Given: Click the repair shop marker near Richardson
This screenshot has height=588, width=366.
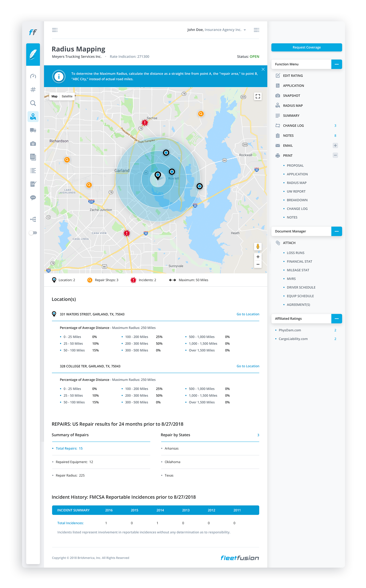Looking at the screenshot, I should pyautogui.click(x=67, y=160).
